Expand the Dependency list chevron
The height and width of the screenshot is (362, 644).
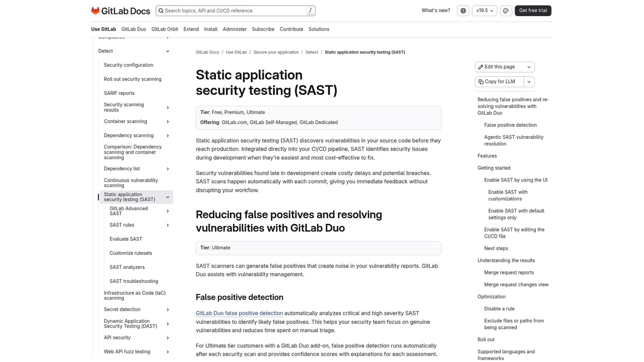(168, 169)
